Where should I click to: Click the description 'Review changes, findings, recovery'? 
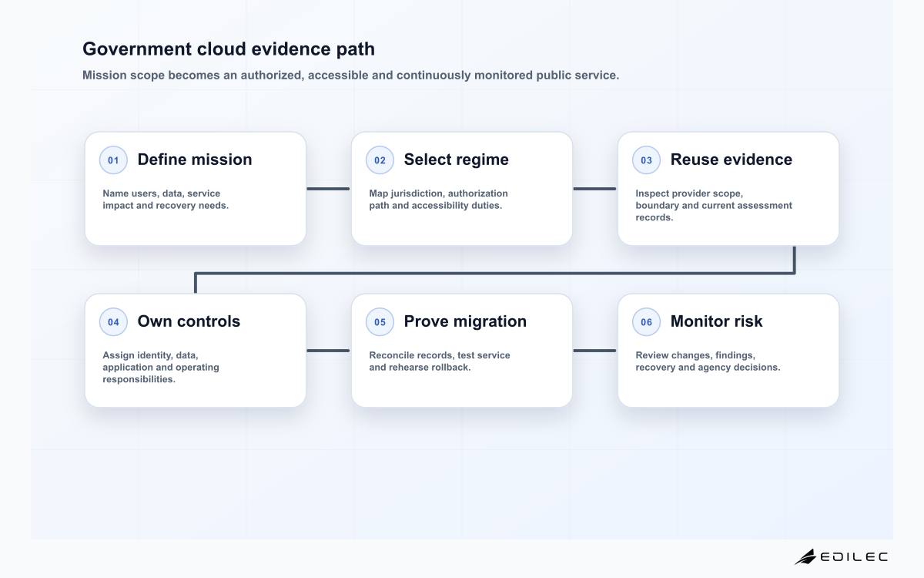click(708, 361)
